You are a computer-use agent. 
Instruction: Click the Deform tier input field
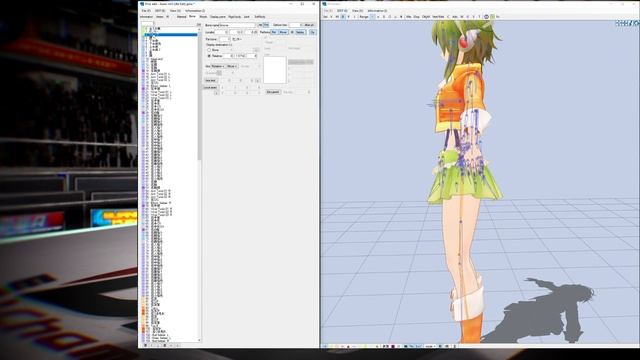point(295,25)
